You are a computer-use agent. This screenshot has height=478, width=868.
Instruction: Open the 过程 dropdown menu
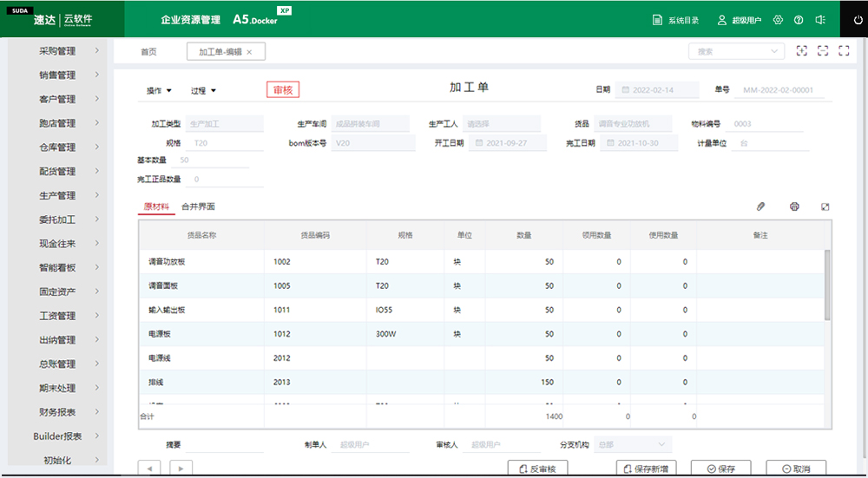pos(203,91)
